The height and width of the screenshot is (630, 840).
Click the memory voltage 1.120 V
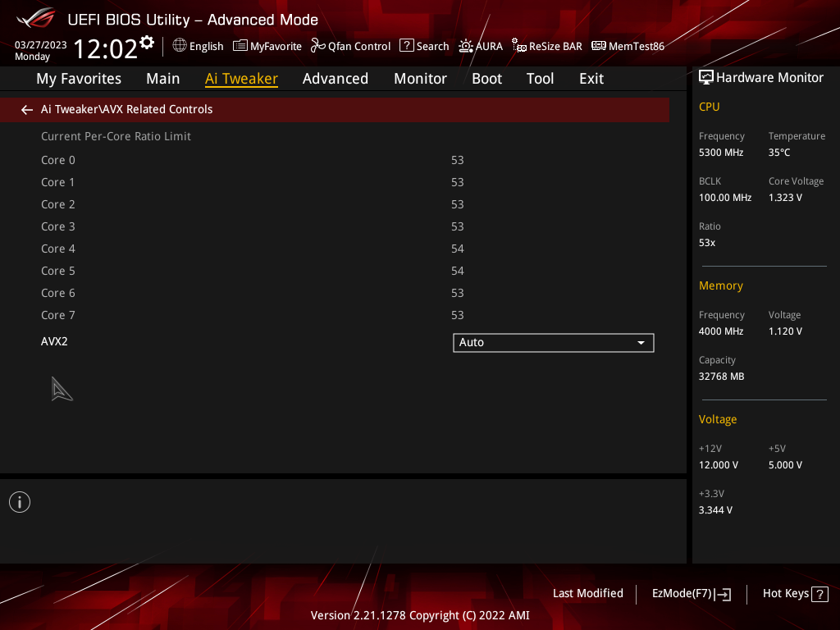click(x=785, y=331)
